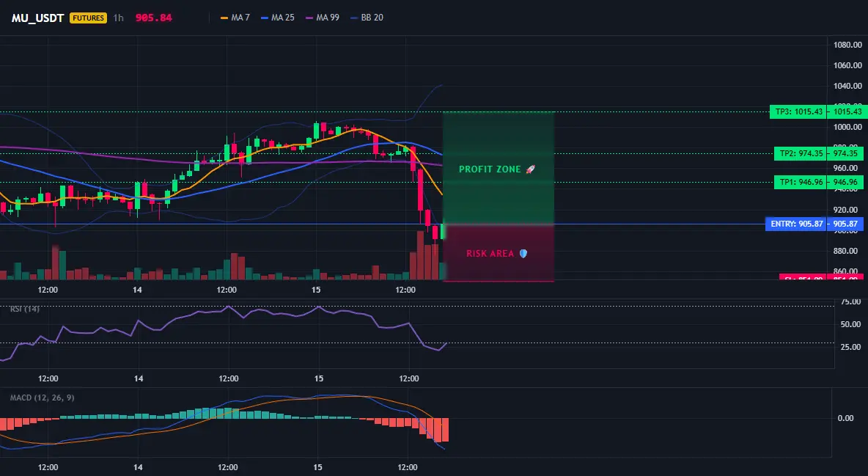Viewport: 868px width, 476px height.
Task: Click 920.00 on the price axis
Action: tap(847, 210)
